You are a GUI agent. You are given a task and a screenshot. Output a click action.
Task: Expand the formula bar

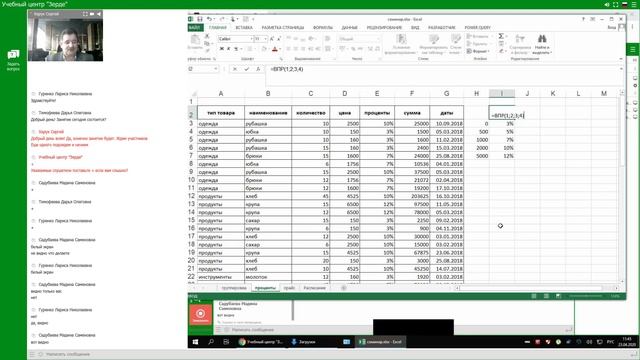621,69
